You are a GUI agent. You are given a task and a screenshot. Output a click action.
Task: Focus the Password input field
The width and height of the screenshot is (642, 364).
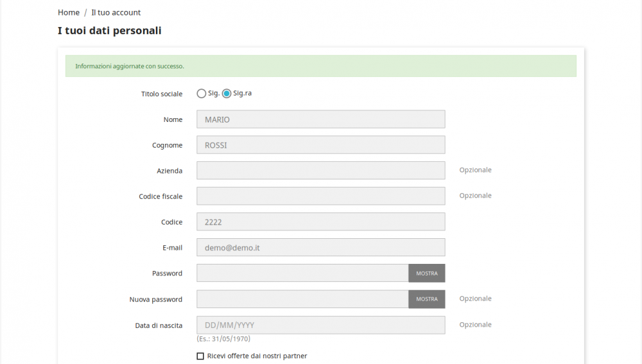(302, 273)
